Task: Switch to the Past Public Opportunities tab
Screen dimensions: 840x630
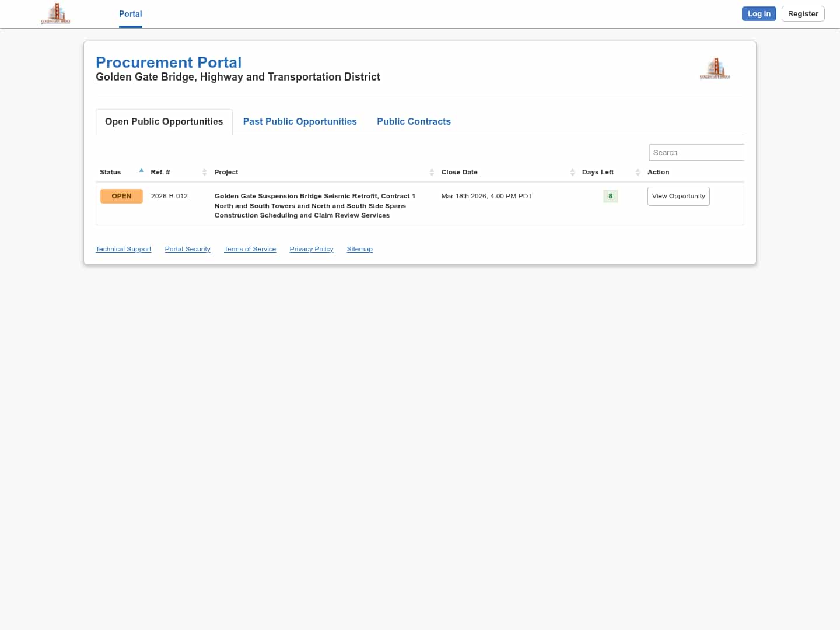Action: [300, 121]
